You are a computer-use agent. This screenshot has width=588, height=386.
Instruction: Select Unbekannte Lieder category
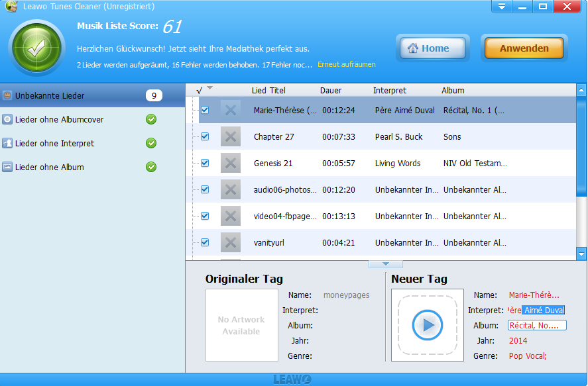click(x=92, y=95)
